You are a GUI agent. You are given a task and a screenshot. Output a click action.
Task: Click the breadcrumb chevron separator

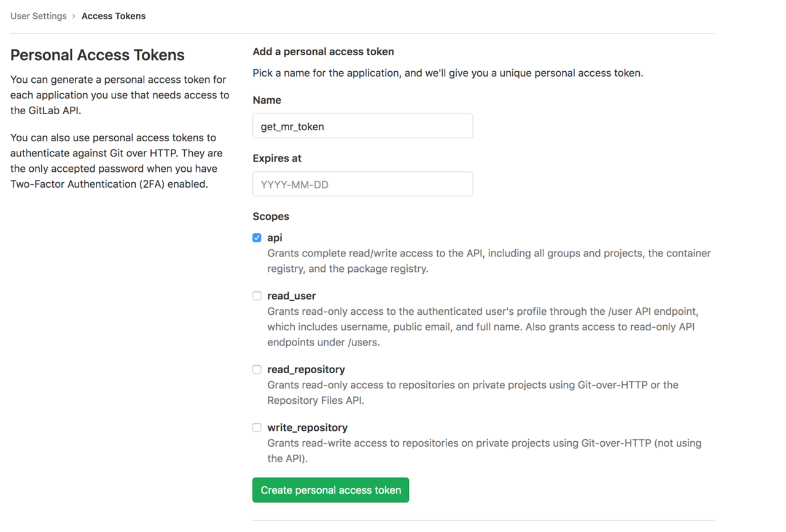pyautogui.click(x=74, y=16)
